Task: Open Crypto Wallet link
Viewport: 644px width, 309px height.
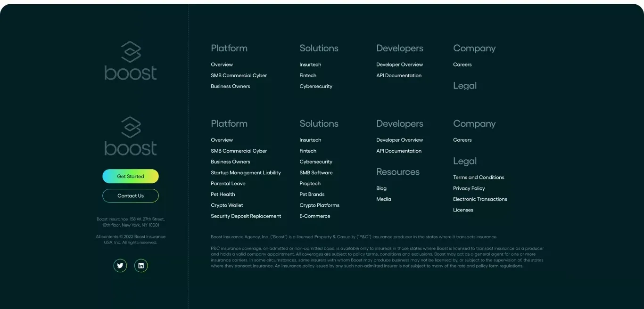Action: click(x=227, y=205)
